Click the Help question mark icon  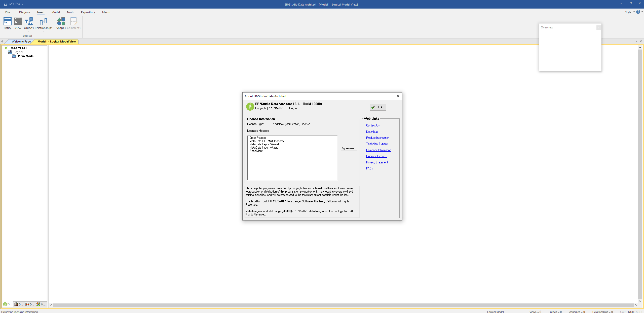(638, 12)
